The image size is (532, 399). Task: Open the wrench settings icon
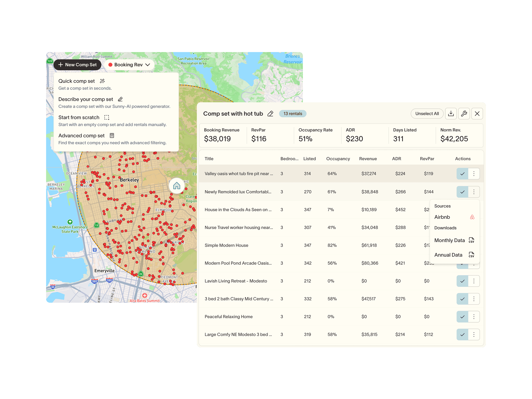click(x=464, y=113)
